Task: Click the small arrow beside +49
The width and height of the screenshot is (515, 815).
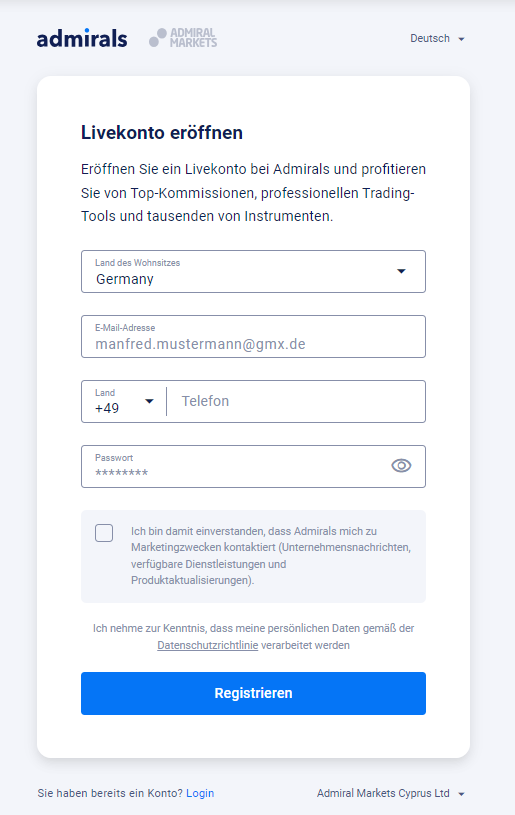Action: pyautogui.click(x=149, y=401)
